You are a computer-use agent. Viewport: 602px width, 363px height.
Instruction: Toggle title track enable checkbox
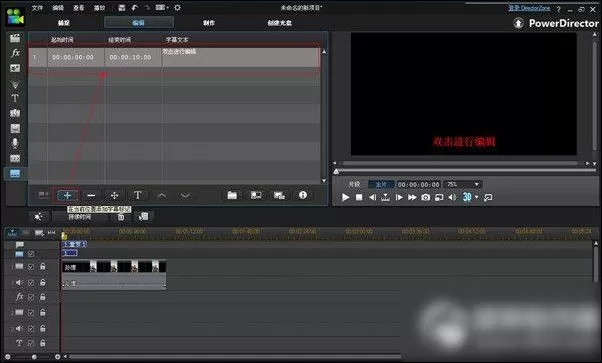(x=31, y=343)
